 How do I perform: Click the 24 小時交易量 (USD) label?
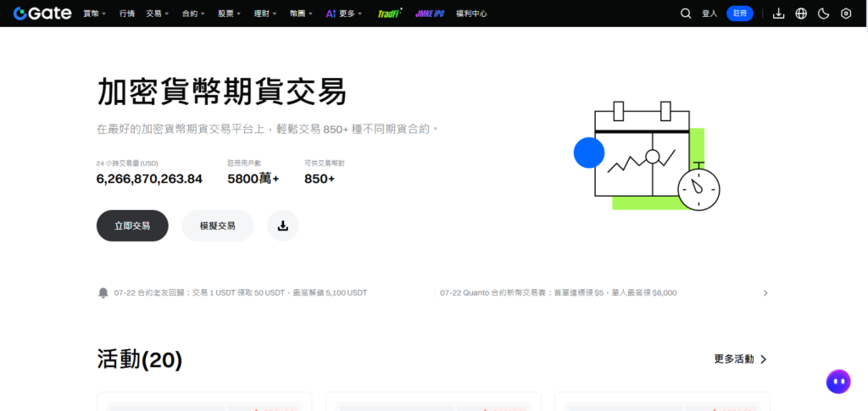(x=127, y=164)
